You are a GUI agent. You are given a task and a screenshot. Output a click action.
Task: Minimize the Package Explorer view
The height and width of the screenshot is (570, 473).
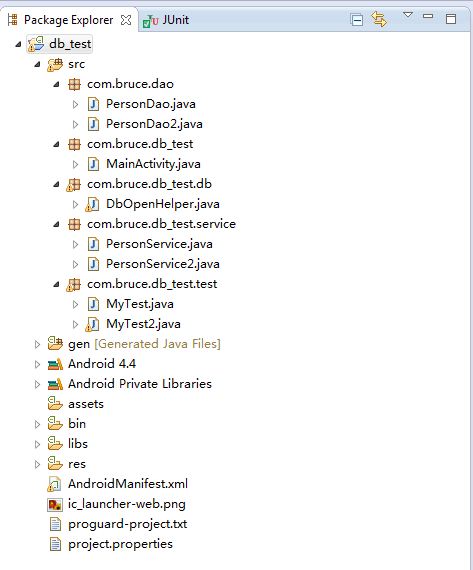pyautogui.click(x=428, y=16)
